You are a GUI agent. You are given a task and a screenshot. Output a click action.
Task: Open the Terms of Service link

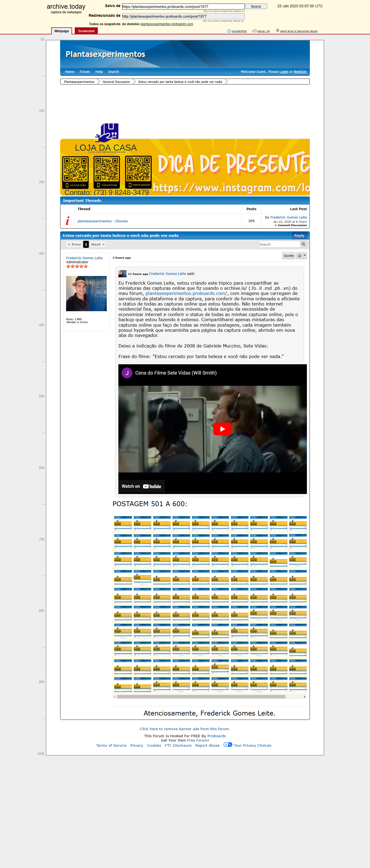tap(111, 745)
